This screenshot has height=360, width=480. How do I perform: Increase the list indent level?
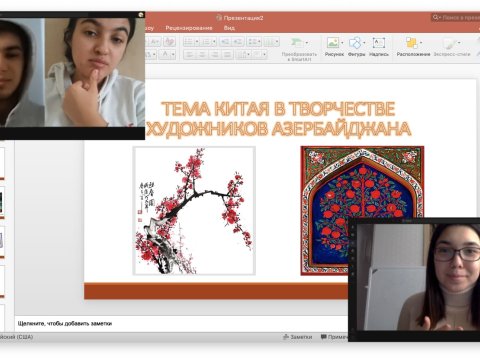(x=238, y=42)
